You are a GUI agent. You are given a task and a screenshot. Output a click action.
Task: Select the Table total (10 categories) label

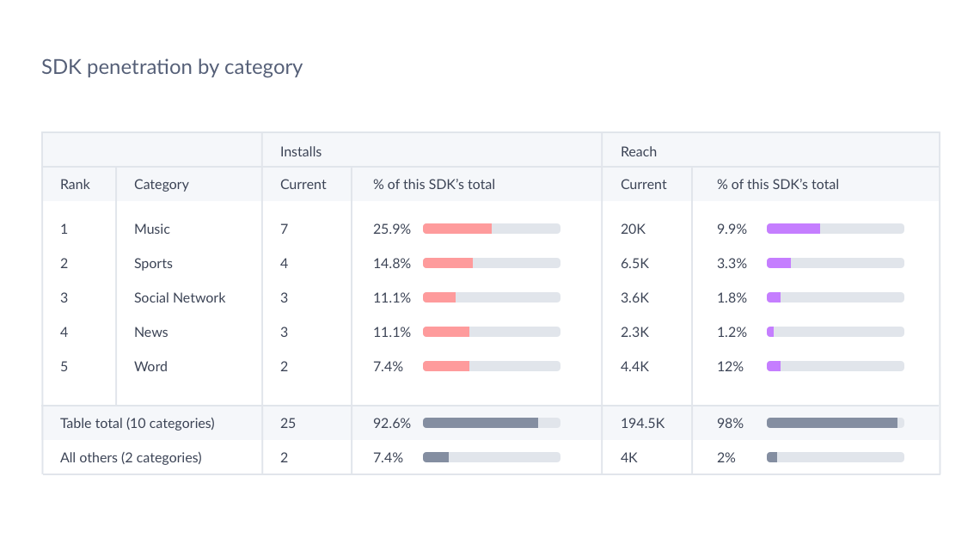(138, 423)
